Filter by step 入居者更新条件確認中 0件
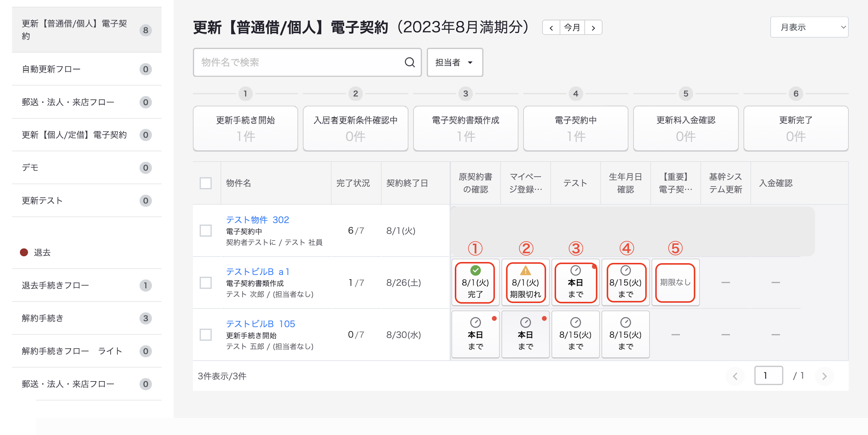Viewport: 868px width, 435px height. [355, 128]
